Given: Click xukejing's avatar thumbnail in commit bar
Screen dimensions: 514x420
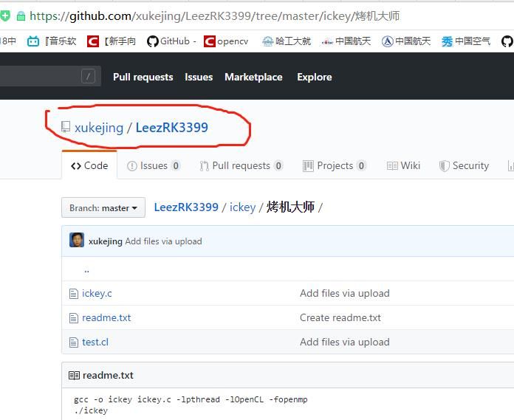Looking at the screenshot, I should (x=77, y=240).
